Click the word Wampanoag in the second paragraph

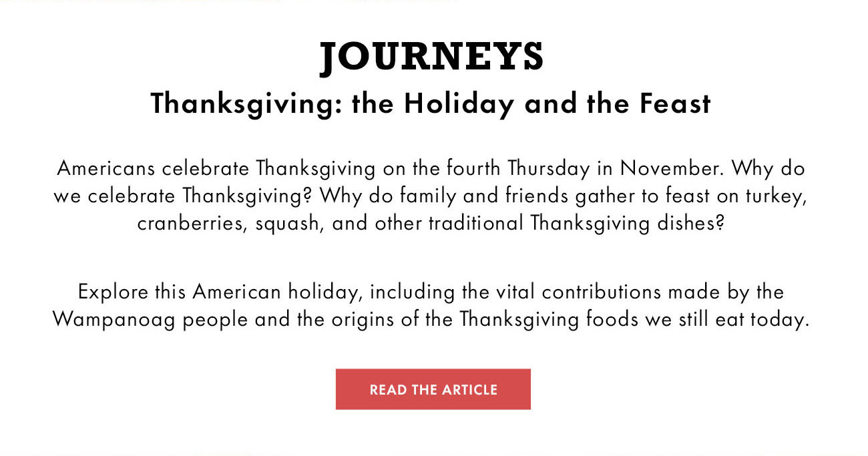tap(114, 320)
